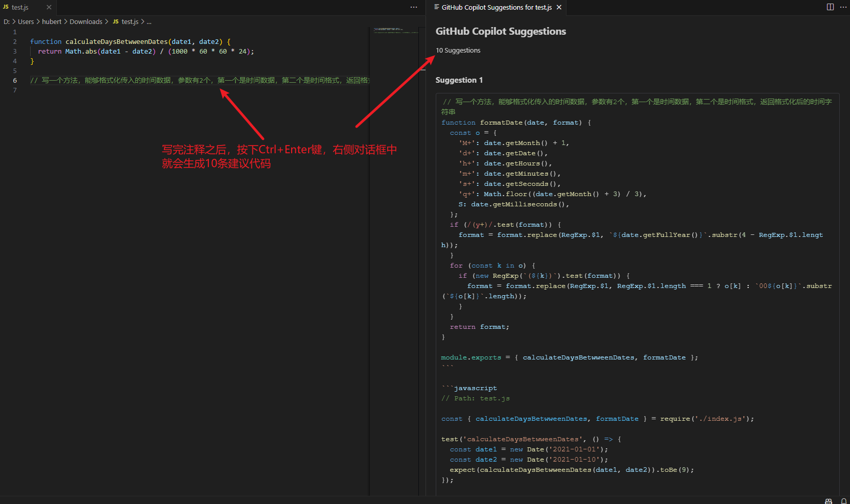Open the Downloads breadcrumb segment
The image size is (850, 504).
tap(86, 22)
